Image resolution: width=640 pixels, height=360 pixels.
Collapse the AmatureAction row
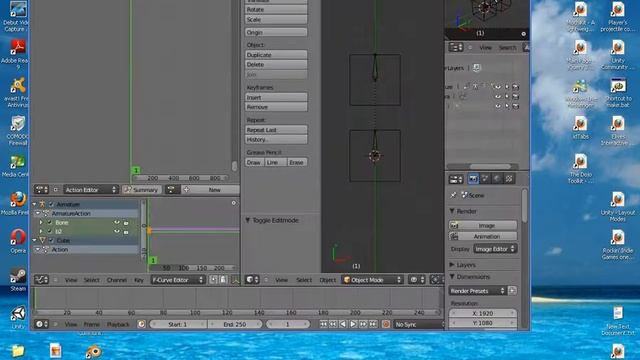(38, 213)
